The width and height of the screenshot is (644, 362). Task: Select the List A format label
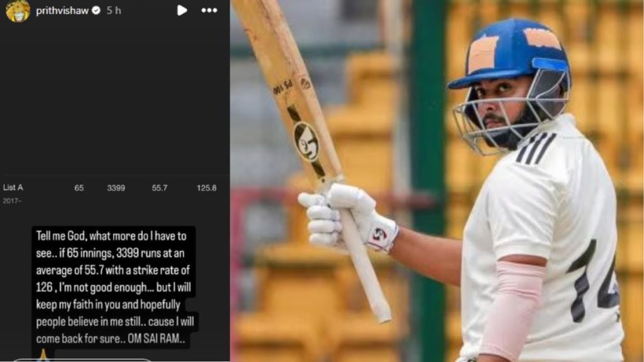click(13, 187)
